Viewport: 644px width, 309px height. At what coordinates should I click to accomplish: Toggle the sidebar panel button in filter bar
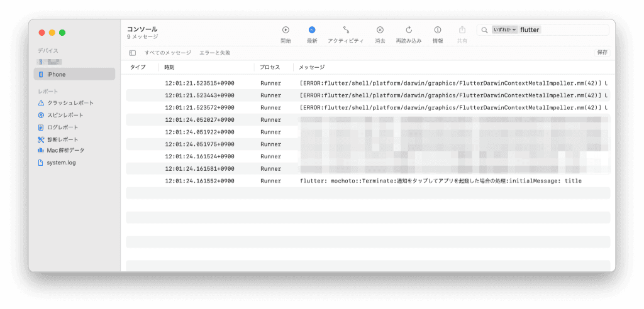(x=132, y=53)
